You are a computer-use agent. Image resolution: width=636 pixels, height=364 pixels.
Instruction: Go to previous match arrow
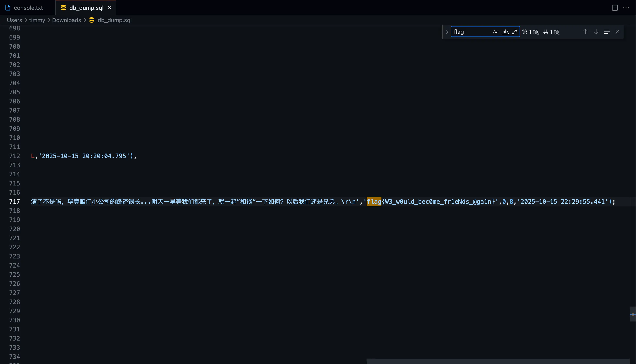coord(585,32)
